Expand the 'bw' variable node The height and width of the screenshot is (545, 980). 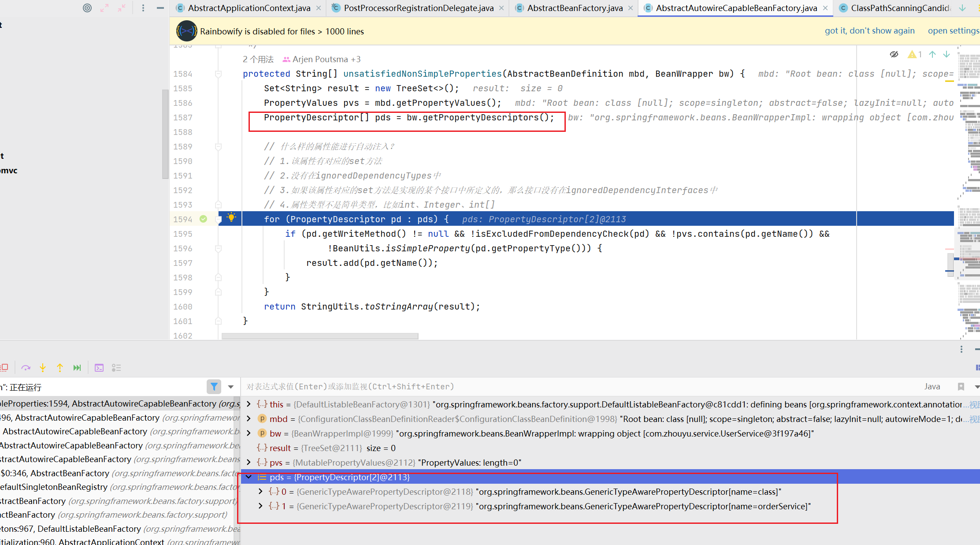(x=249, y=433)
